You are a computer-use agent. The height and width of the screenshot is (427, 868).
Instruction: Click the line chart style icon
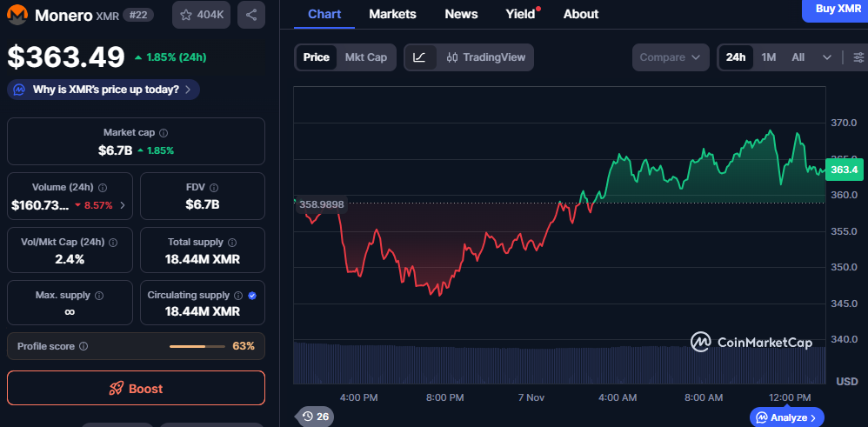click(419, 57)
